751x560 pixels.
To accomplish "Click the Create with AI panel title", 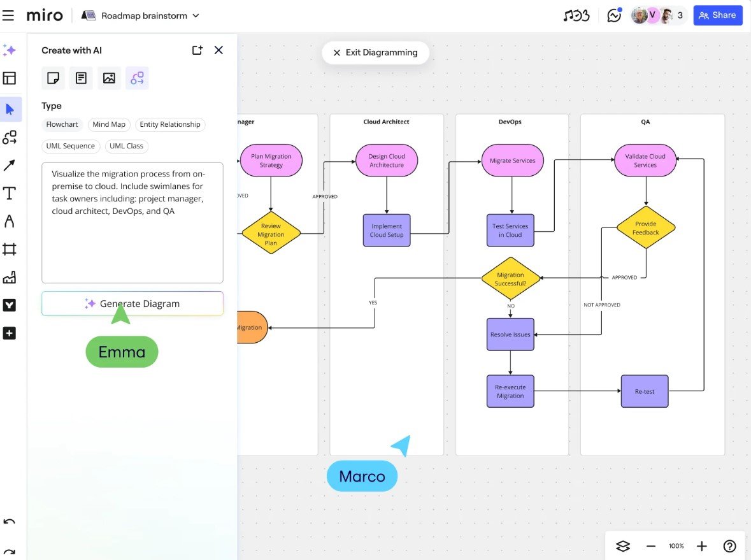I will click(71, 50).
